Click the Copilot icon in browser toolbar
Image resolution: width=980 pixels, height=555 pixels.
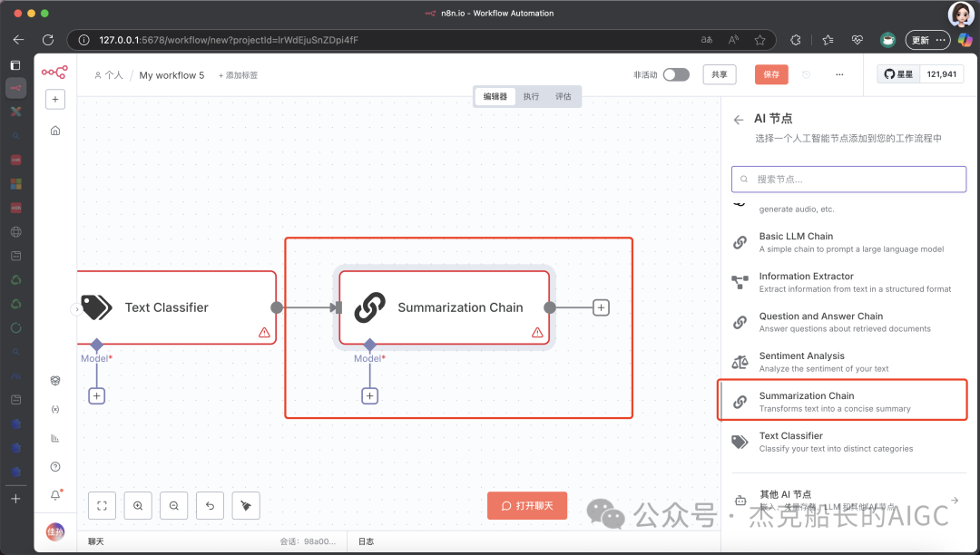pyautogui.click(x=965, y=40)
